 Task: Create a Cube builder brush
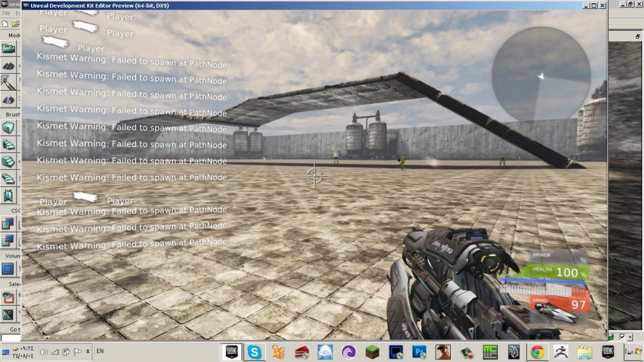coord(8,128)
